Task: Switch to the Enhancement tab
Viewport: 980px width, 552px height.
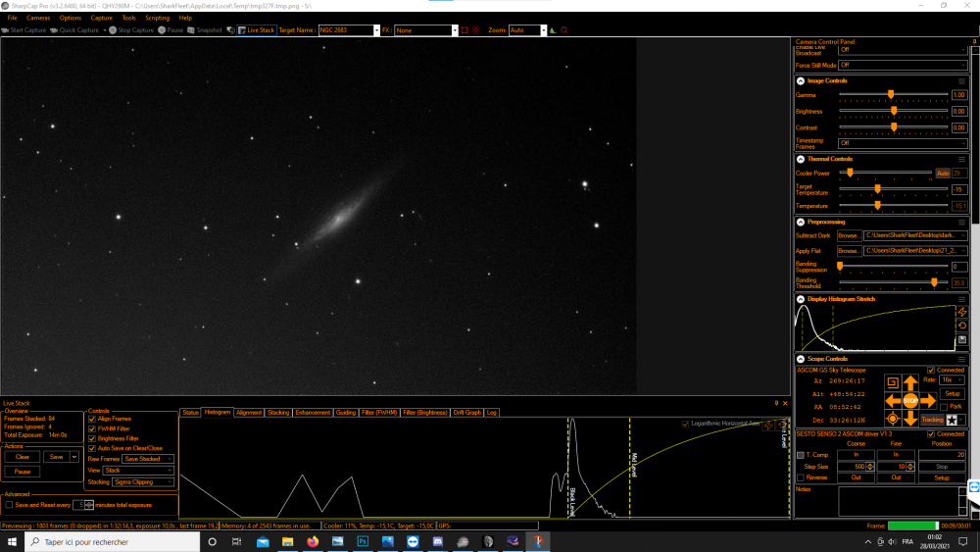Action: (313, 413)
